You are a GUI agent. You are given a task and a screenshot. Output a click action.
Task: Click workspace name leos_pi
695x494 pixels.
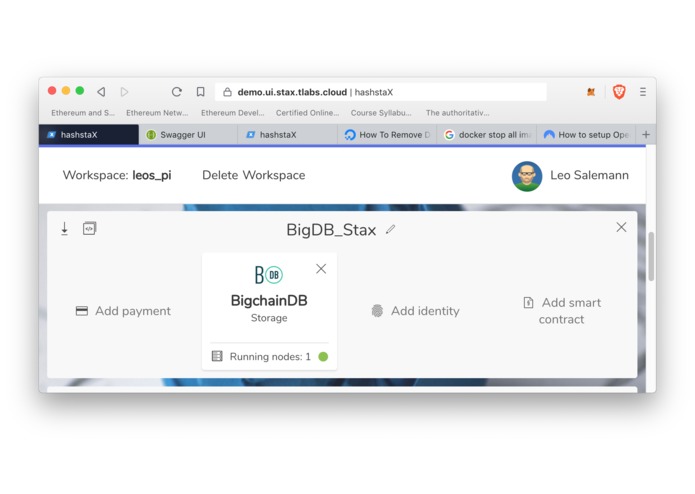pyautogui.click(x=152, y=175)
